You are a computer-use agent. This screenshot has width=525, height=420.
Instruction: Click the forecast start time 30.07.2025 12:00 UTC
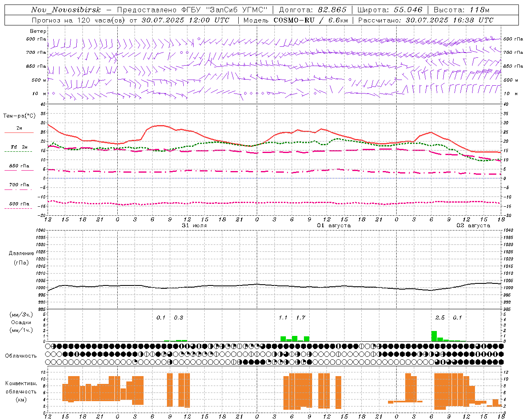coord(185,20)
